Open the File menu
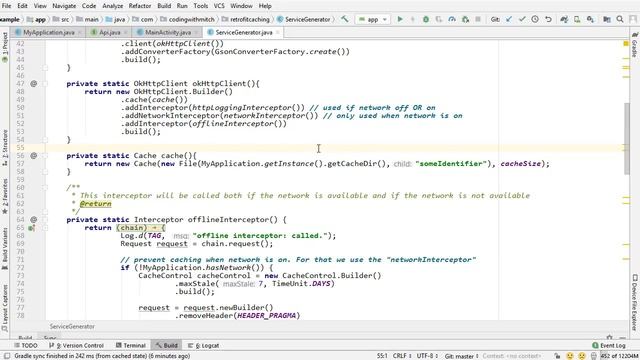This screenshot has height=360, width=640. pyautogui.click(x=7, y=6)
